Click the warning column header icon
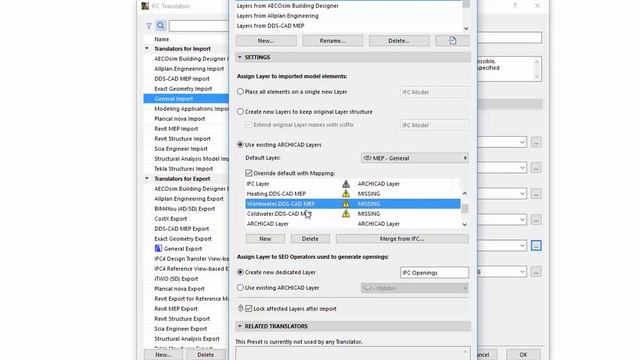The width and height of the screenshot is (640, 360). [x=346, y=184]
